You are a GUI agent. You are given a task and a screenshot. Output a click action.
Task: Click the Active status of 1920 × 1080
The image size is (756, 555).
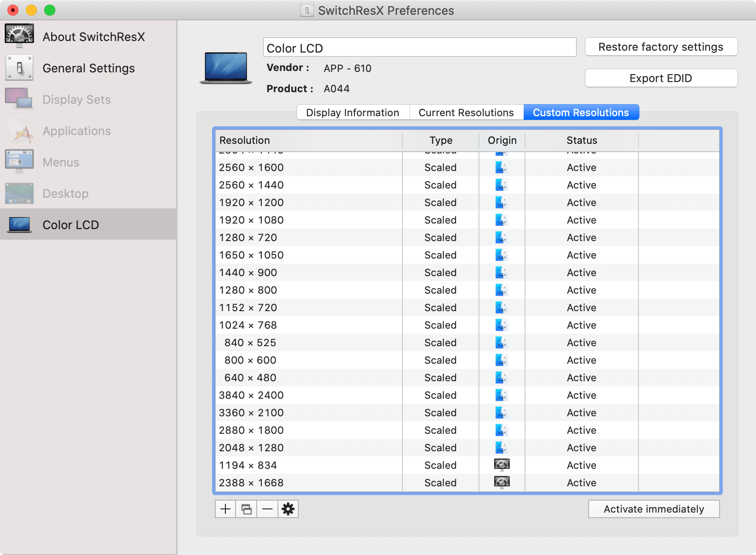click(582, 220)
